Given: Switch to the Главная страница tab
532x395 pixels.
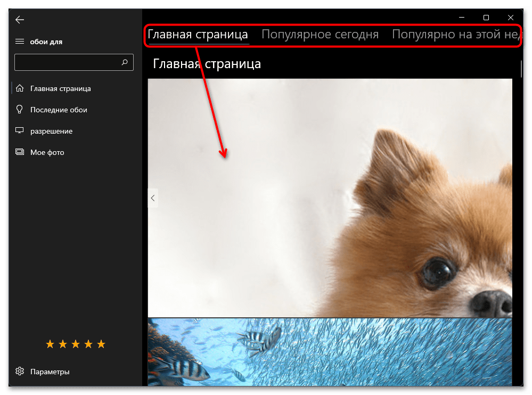Looking at the screenshot, I should tap(198, 35).
